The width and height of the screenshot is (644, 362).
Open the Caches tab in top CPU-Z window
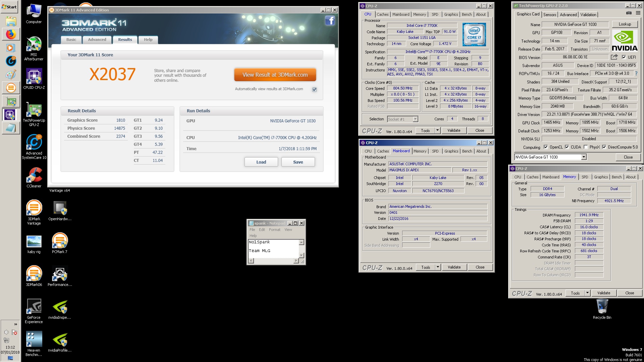click(382, 14)
